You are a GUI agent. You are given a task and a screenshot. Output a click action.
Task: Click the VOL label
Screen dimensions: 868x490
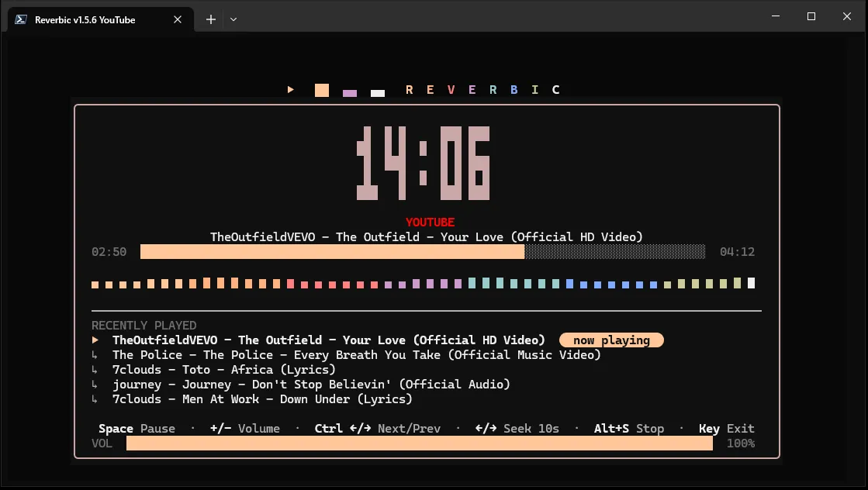[102, 443]
